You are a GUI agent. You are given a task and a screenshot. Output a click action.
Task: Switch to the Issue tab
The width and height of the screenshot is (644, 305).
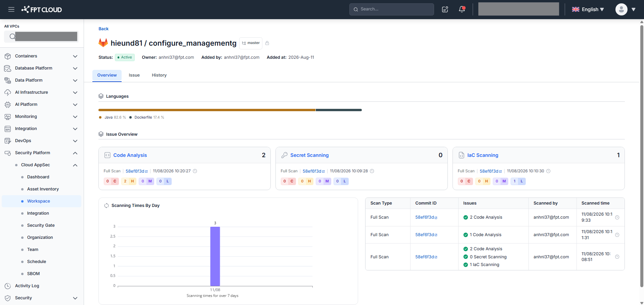point(134,75)
